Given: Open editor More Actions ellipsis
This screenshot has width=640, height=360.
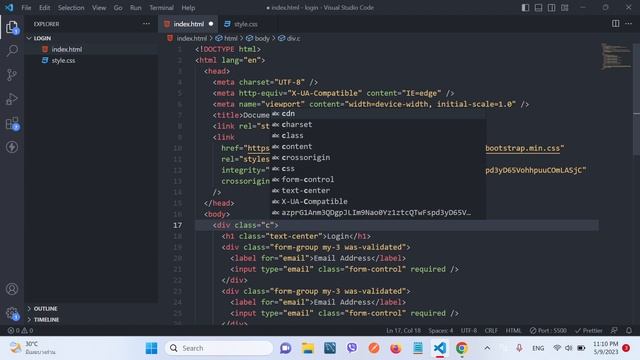Looking at the screenshot, I should point(629,24).
